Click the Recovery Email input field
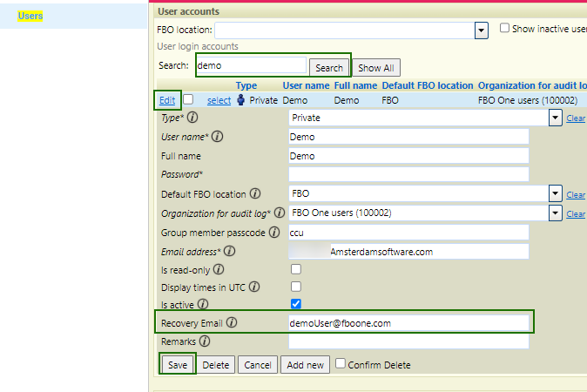The width and height of the screenshot is (587, 392). pos(408,323)
